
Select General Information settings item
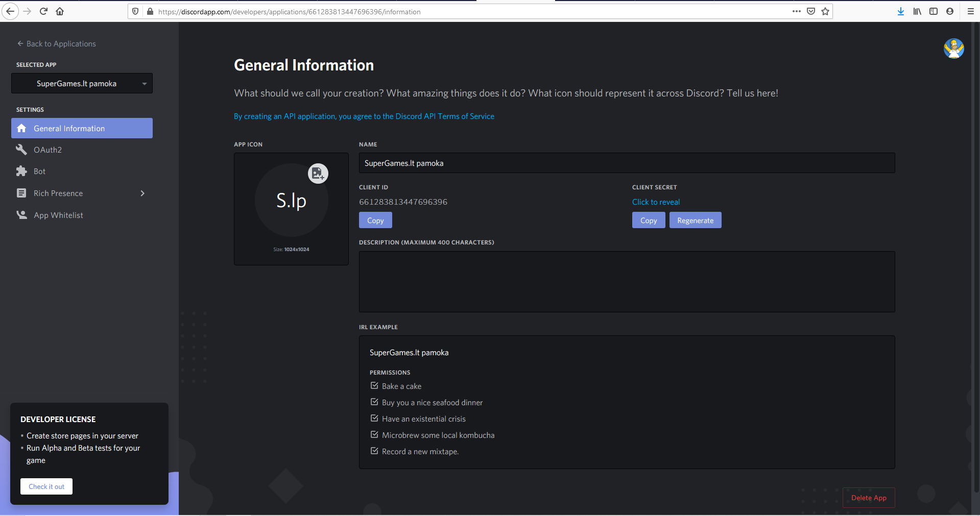pyautogui.click(x=82, y=128)
